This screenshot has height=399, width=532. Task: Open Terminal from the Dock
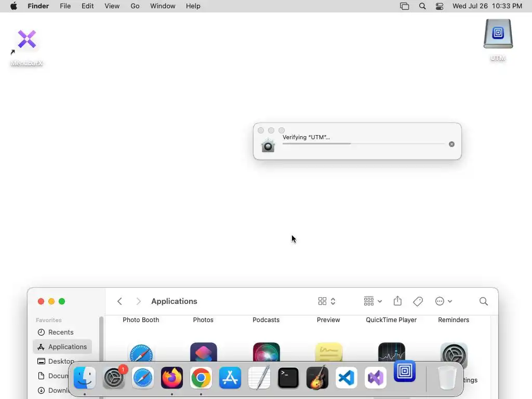[x=288, y=378]
